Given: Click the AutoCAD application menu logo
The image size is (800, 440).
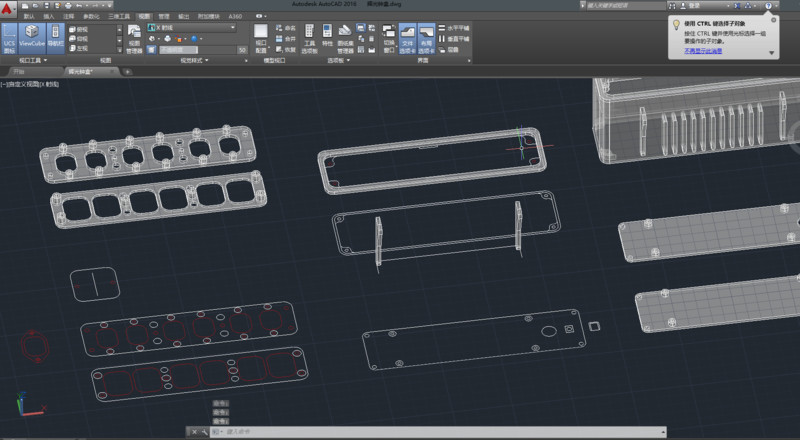Looking at the screenshot, I should click(8, 8).
